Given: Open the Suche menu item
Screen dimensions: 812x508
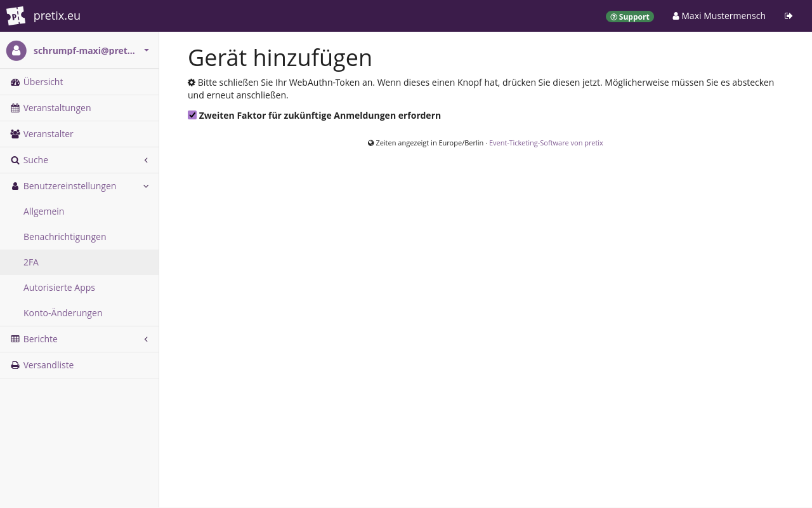Looking at the screenshot, I should pyautogui.click(x=79, y=160).
